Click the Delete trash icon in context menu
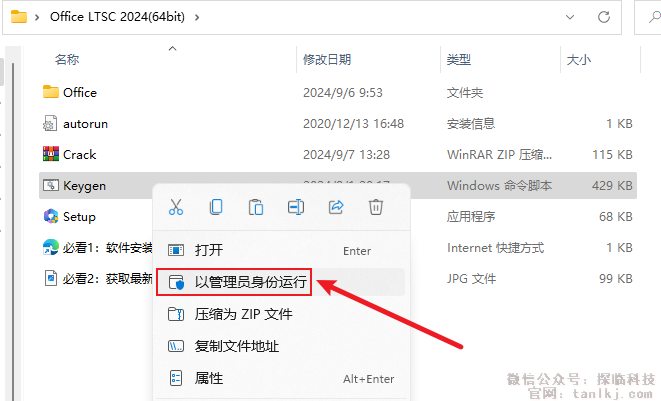661x401 pixels. [x=376, y=207]
